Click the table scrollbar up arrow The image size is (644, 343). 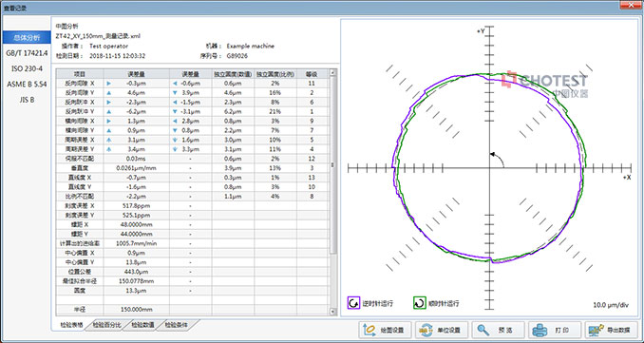[333, 73]
